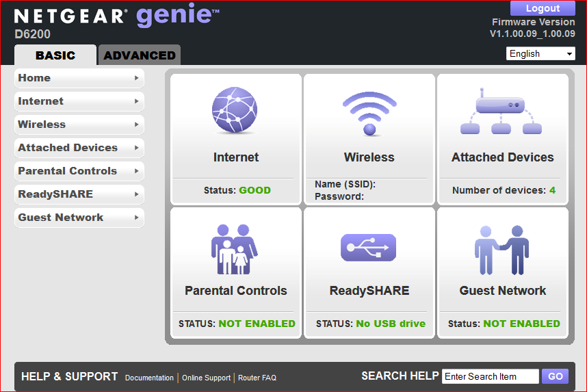Open Parental Controls in the sidebar

click(79, 171)
